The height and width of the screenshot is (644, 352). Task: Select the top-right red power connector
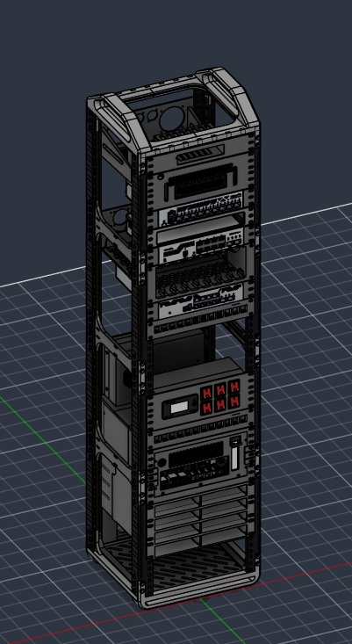234,386
